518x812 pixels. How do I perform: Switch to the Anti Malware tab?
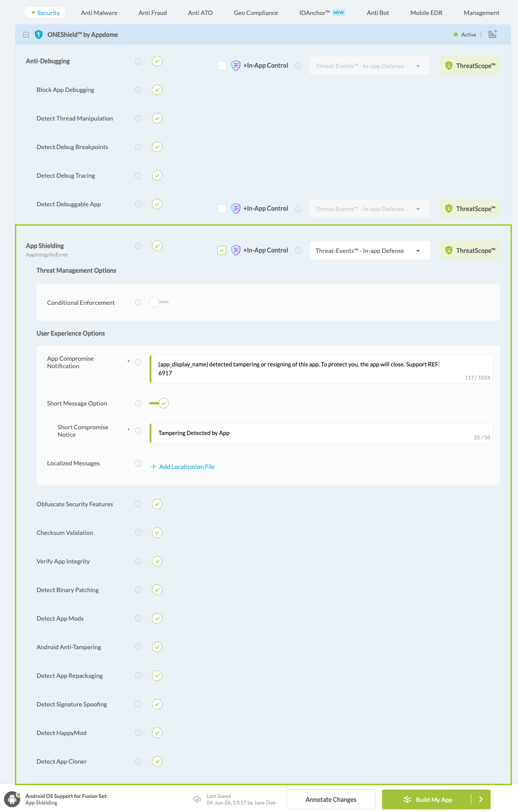[99, 13]
